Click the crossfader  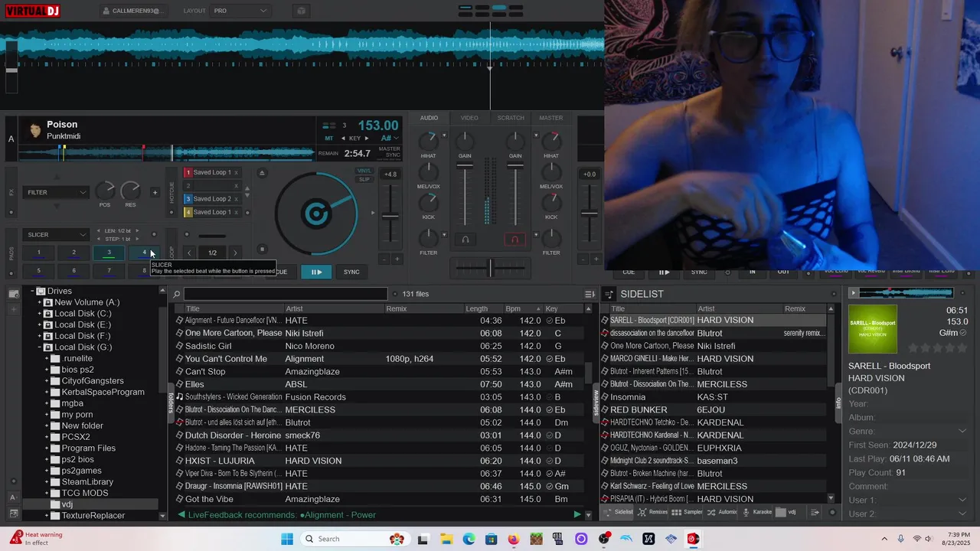[x=490, y=267]
